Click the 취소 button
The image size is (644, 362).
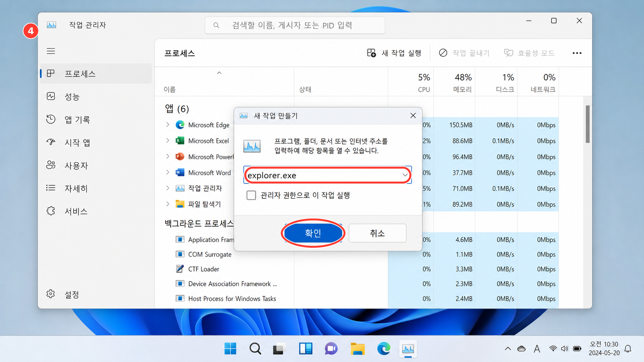(377, 233)
